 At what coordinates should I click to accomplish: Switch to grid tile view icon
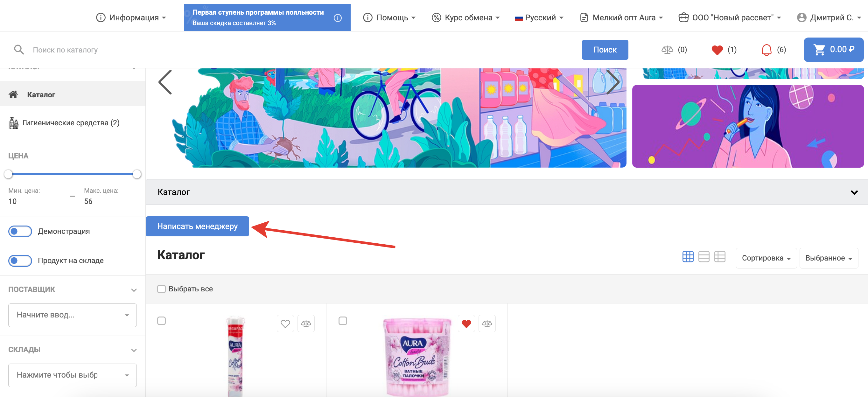[x=688, y=257]
